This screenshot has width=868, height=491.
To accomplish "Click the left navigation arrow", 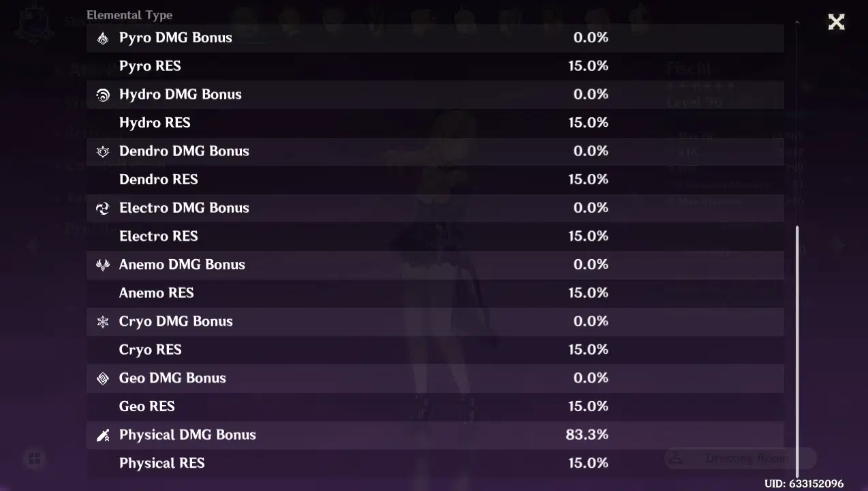I will (31, 245).
